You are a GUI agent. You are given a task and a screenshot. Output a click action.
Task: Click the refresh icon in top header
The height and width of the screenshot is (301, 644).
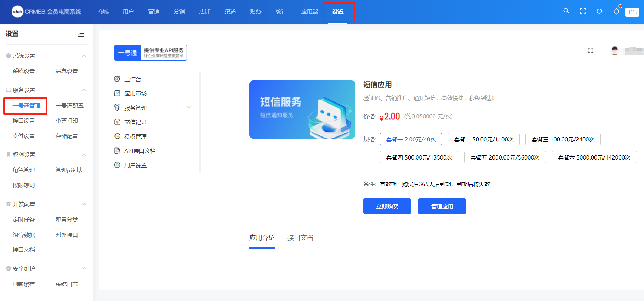[x=599, y=11]
